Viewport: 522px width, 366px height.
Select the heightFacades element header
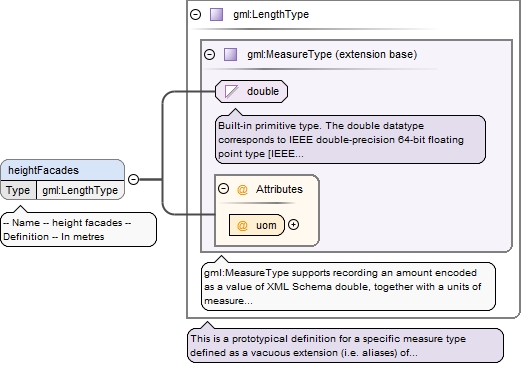(x=63, y=170)
